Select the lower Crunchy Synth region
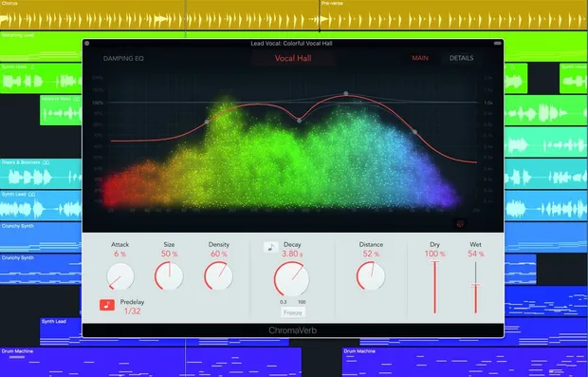588x377 pixels. pos(41,269)
